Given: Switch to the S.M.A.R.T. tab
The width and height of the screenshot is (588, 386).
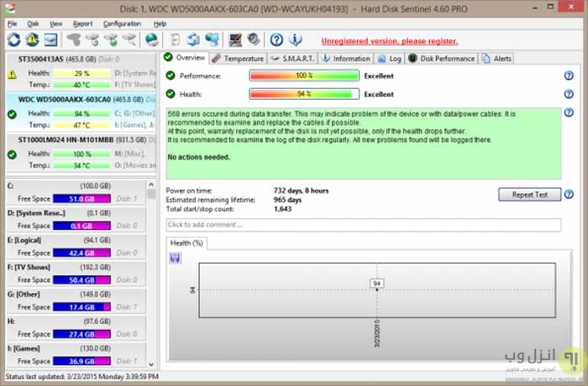Looking at the screenshot, I should point(293,59).
